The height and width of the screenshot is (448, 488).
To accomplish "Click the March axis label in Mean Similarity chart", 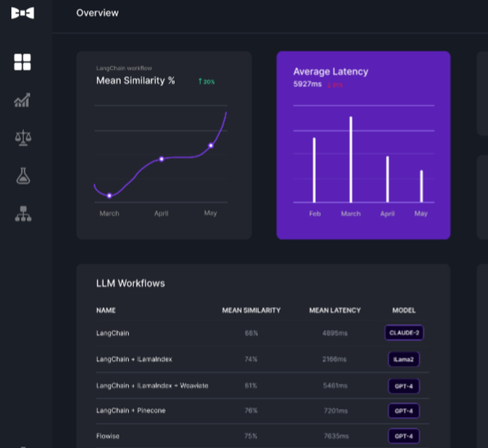I will (x=109, y=213).
